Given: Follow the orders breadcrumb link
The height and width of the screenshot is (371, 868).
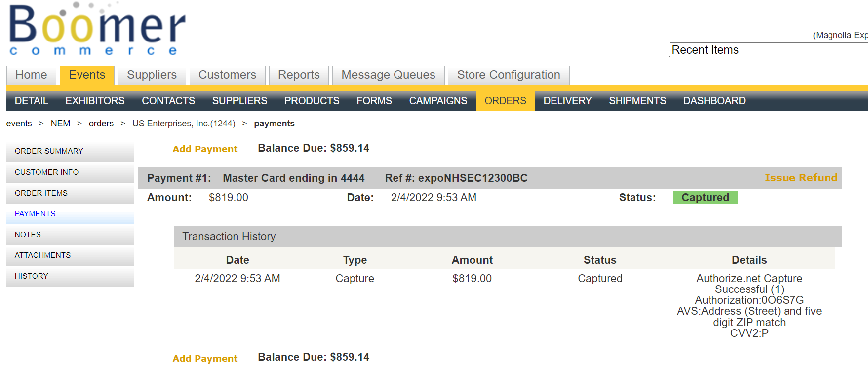Looking at the screenshot, I should coord(101,124).
